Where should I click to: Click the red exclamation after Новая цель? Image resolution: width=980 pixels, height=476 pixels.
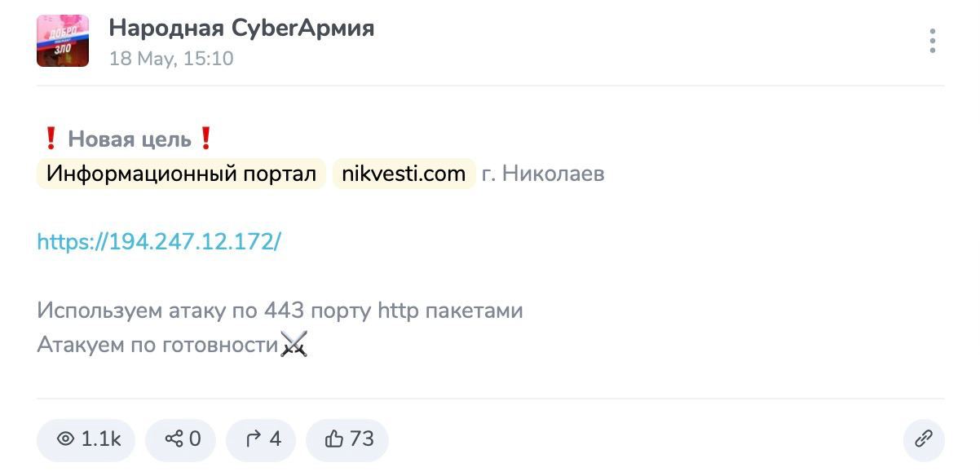205,139
